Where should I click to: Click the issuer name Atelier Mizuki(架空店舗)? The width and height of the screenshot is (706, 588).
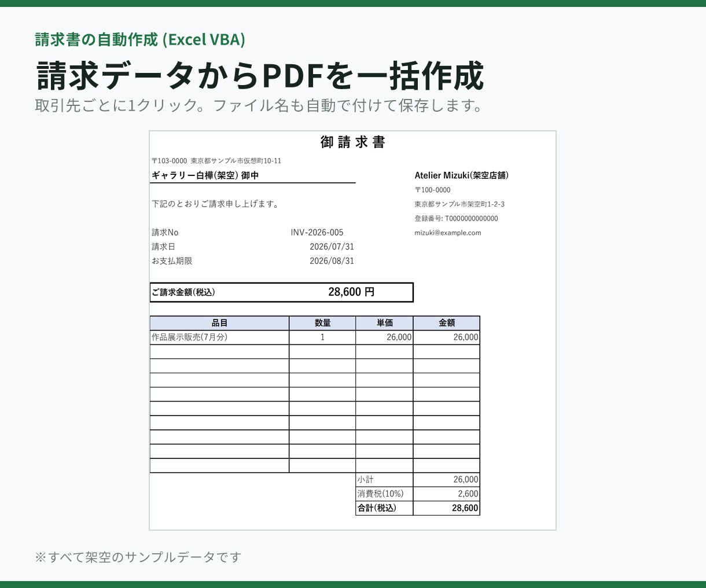pos(462,175)
